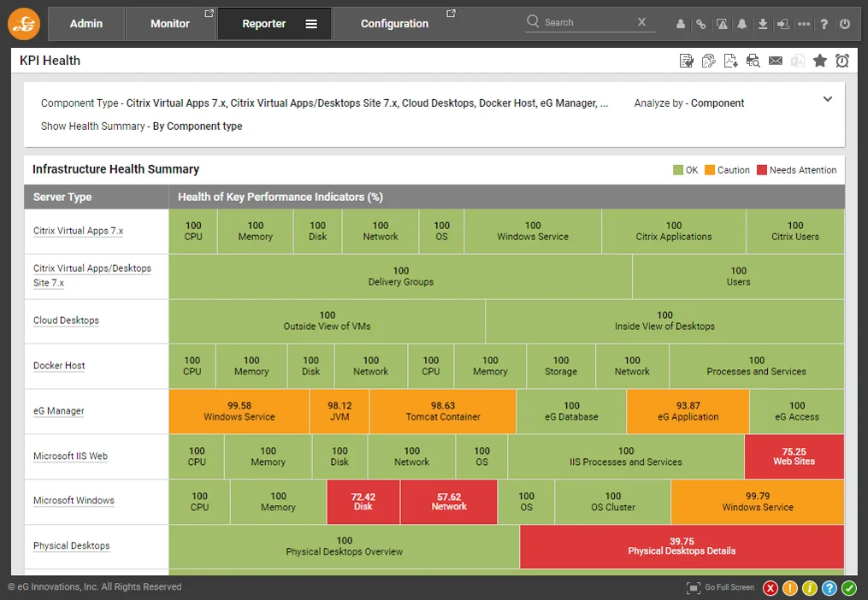Click the 100 eG Database tile
This screenshot has width=868, height=600.
(571, 411)
